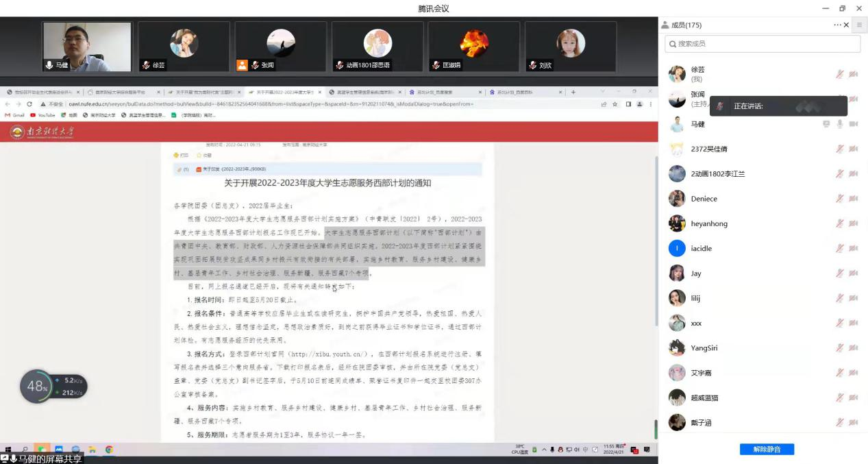Select member heyanhong in list

pyautogui.click(x=709, y=223)
